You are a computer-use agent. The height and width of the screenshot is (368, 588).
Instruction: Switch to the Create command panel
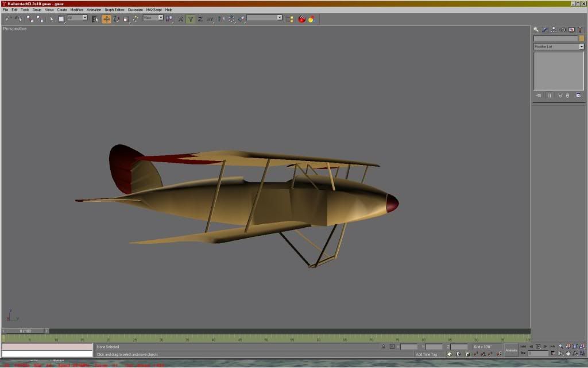[536, 30]
